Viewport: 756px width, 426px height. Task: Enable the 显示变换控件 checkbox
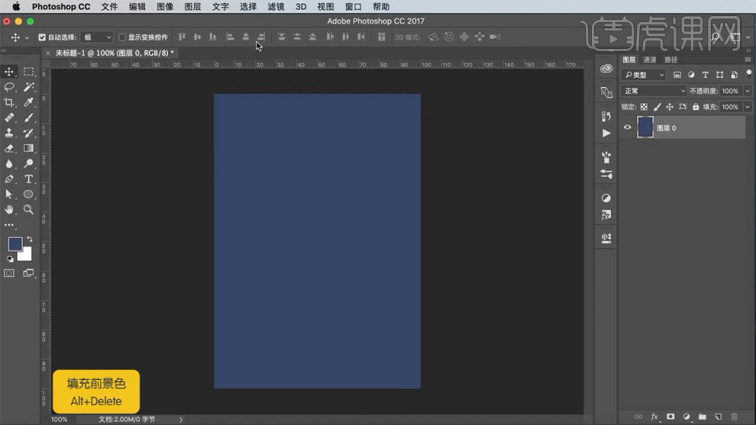122,37
